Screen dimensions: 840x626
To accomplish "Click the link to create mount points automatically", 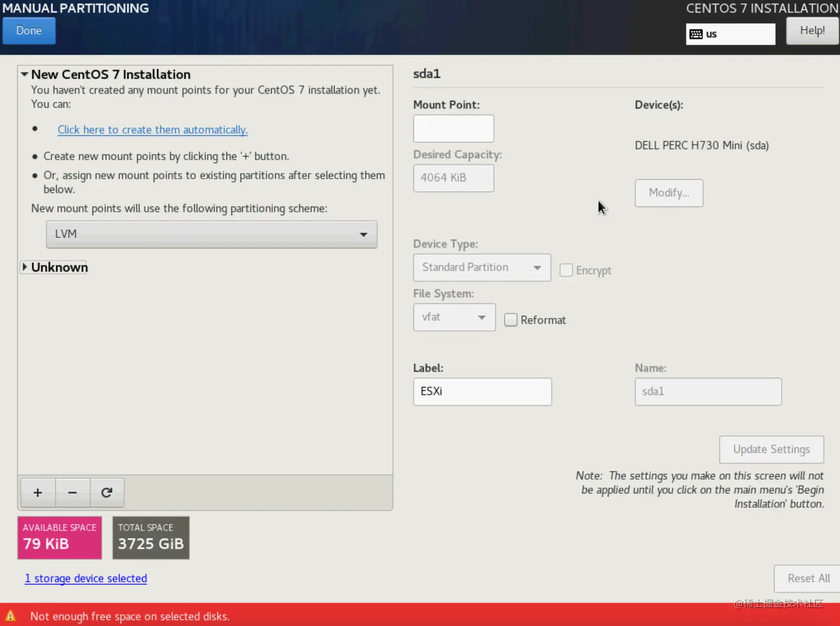I will tap(153, 130).
